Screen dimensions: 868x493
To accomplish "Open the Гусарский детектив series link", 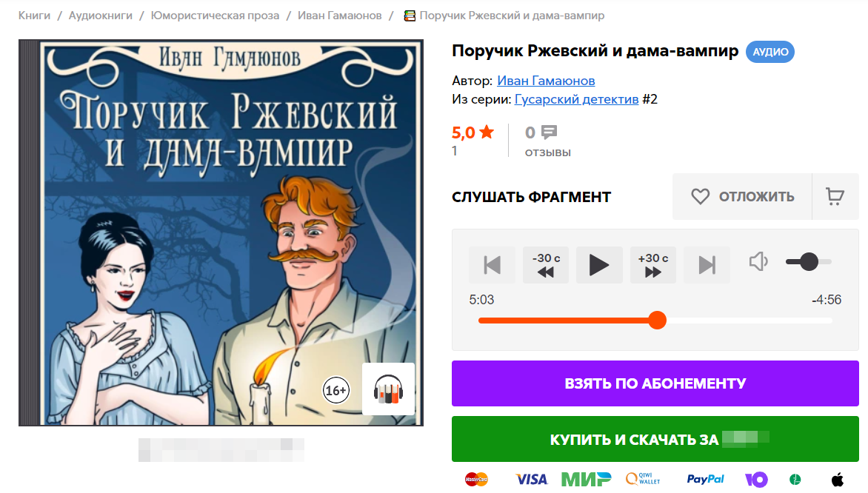I will pos(576,100).
